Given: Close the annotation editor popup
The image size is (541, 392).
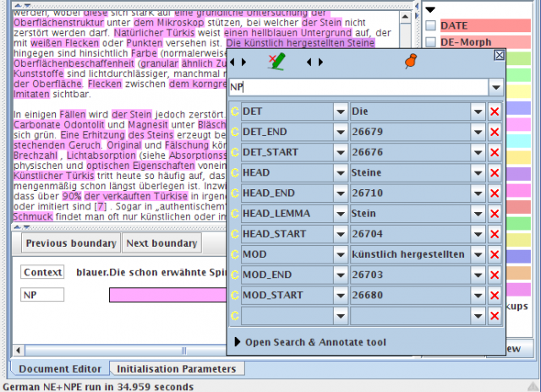Looking at the screenshot, I should click(499, 55).
